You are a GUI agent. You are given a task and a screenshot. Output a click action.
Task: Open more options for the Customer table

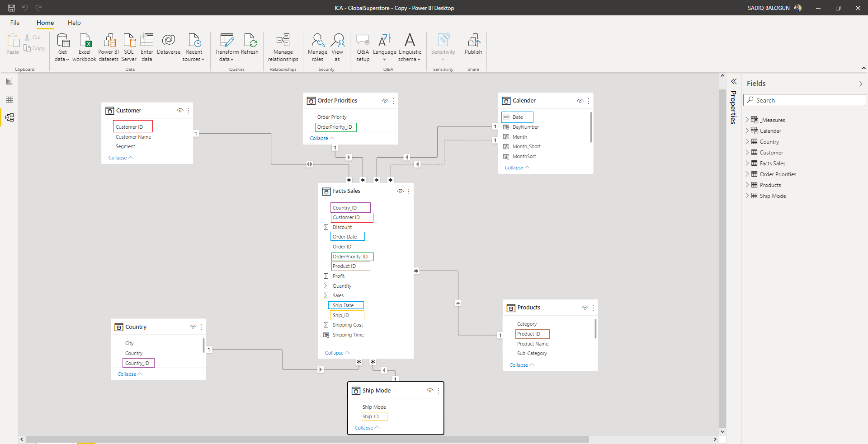(x=189, y=111)
